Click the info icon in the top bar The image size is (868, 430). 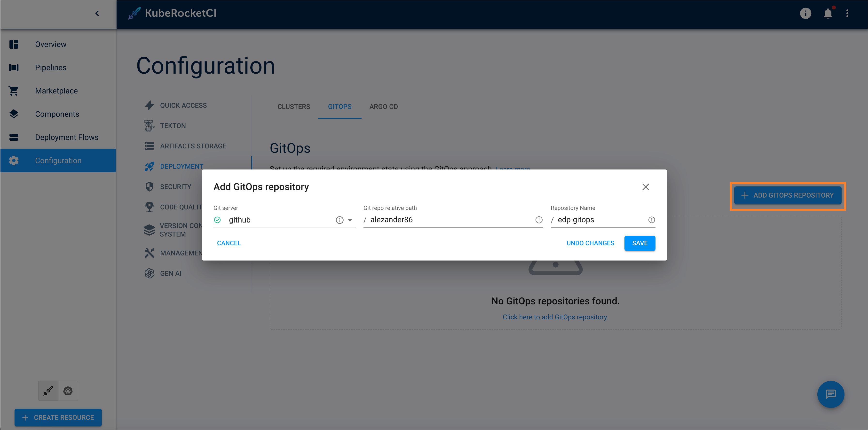806,13
